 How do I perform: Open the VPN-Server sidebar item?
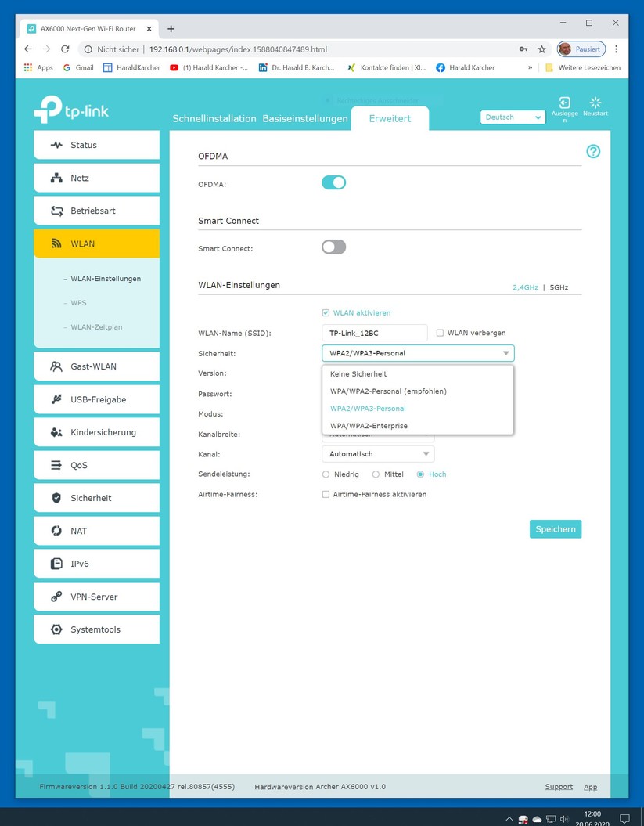click(x=96, y=597)
